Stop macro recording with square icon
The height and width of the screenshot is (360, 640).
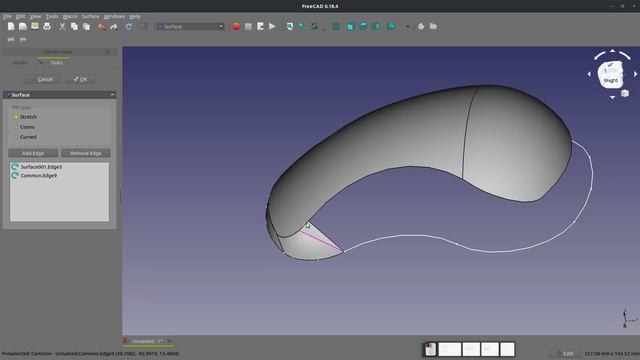pyautogui.click(x=248, y=27)
